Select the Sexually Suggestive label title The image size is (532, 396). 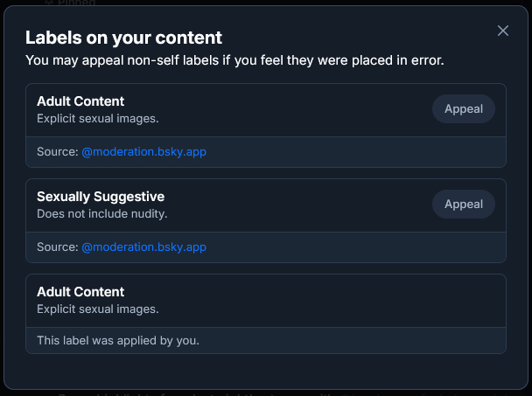tap(101, 197)
